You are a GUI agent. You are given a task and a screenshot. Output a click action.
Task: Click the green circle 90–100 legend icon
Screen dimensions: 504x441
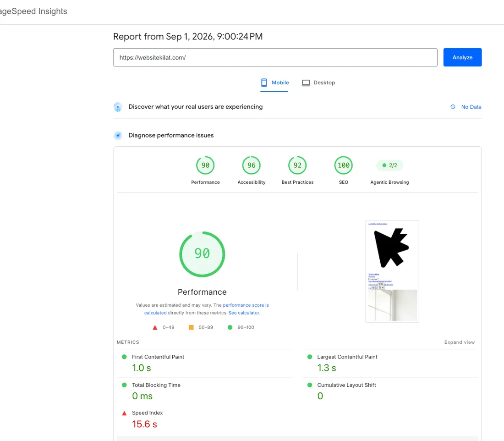point(230,327)
